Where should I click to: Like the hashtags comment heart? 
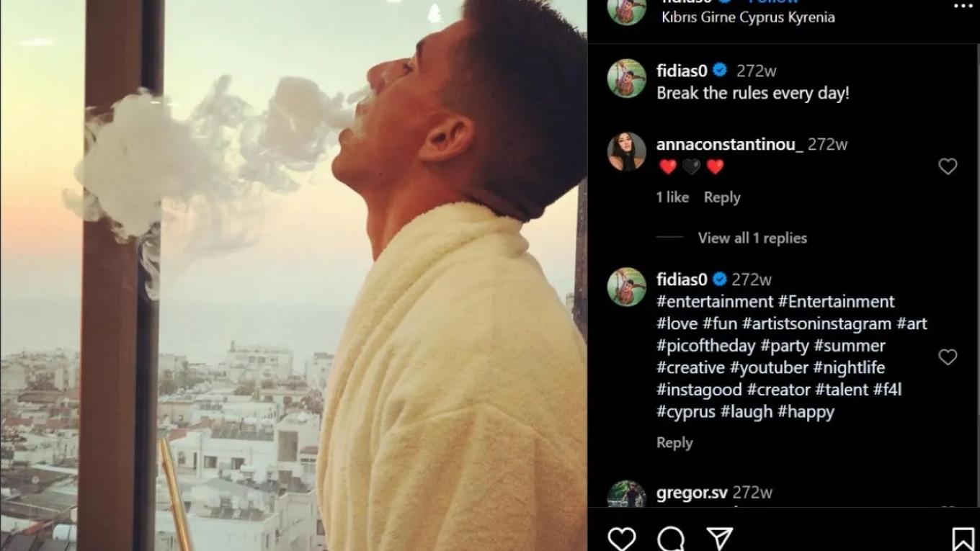click(948, 357)
